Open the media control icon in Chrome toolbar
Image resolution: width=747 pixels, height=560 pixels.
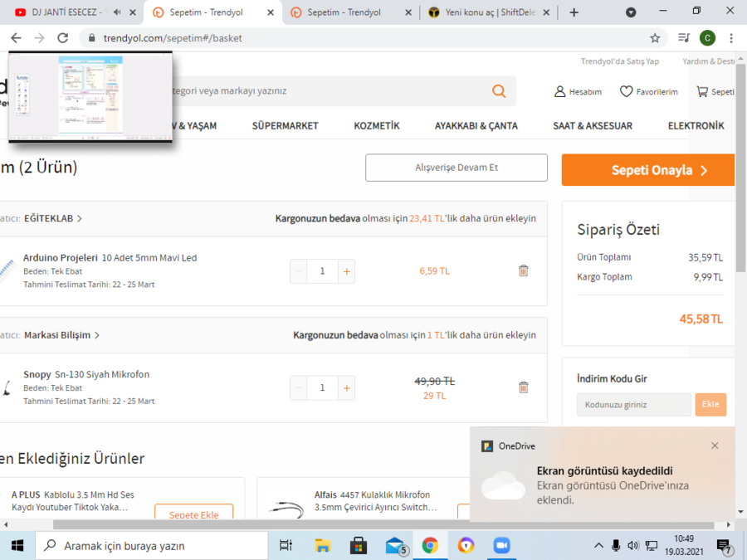tap(684, 38)
